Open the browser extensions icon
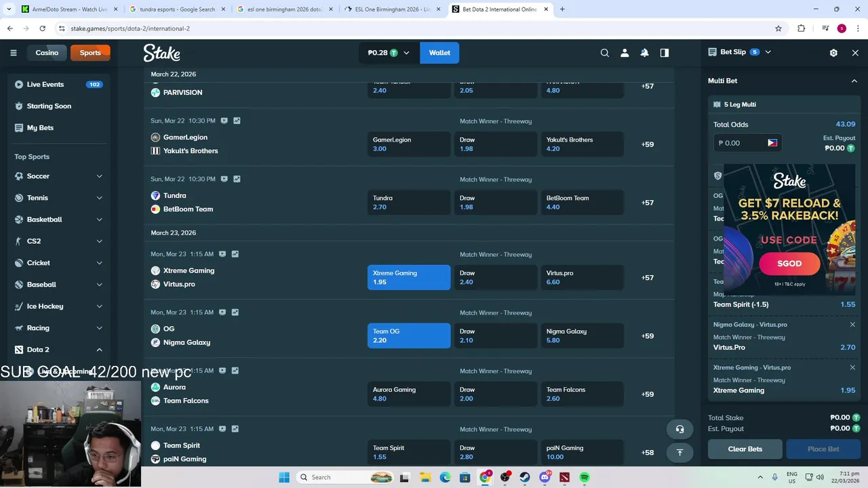868x488 pixels. (802, 28)
